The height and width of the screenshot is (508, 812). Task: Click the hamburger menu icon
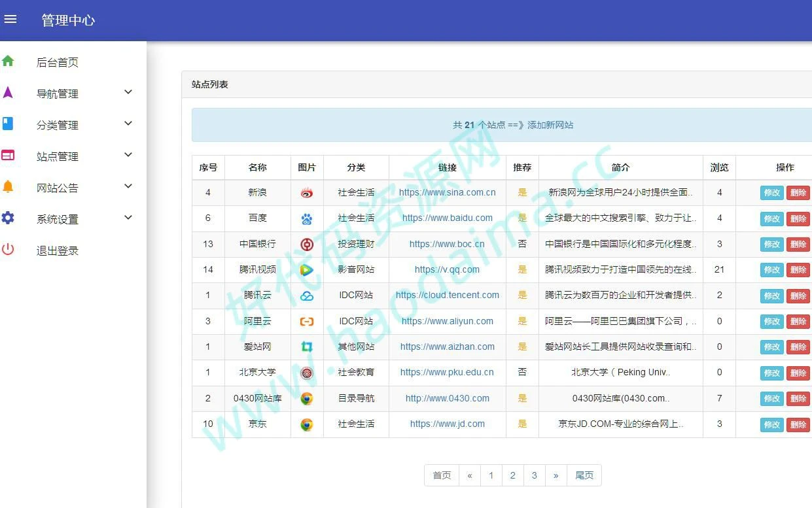pos(10,20)
